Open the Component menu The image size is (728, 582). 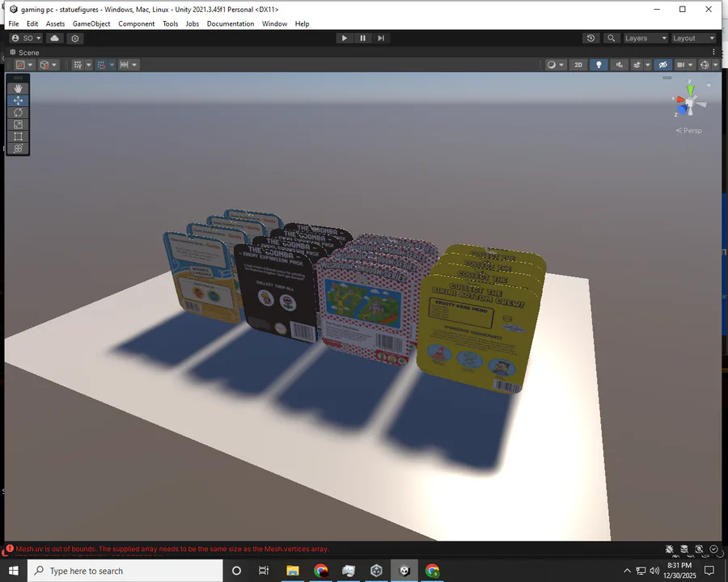pos(136,23)
